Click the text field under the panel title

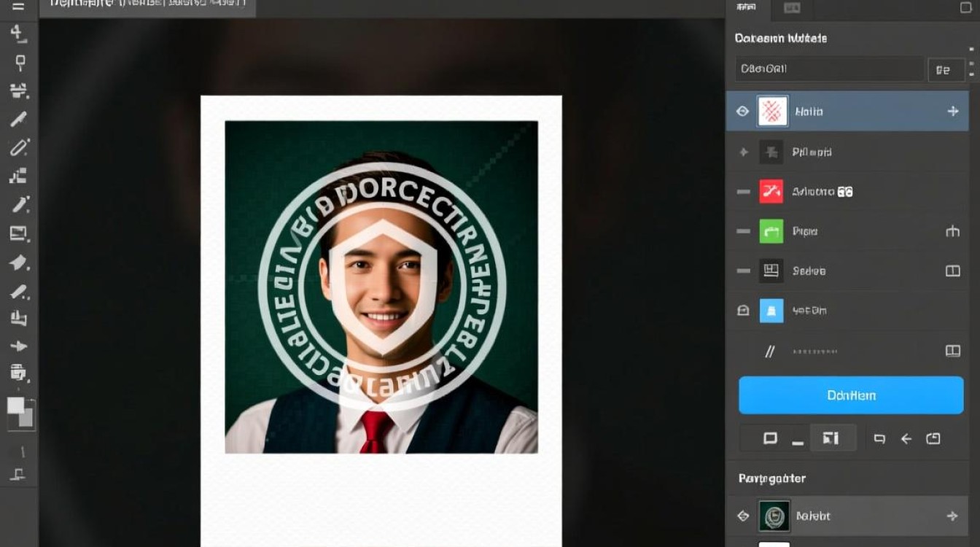point(828,69)
